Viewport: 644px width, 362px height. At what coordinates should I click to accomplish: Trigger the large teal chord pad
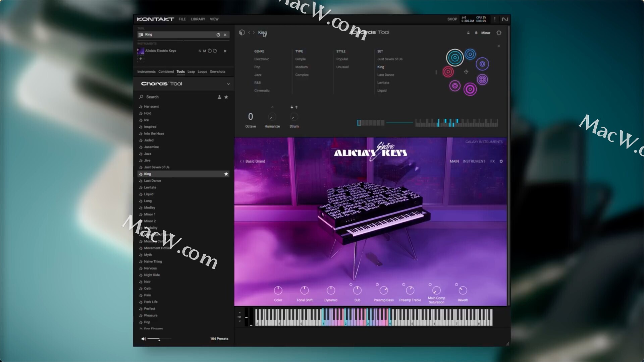point(455,58)
